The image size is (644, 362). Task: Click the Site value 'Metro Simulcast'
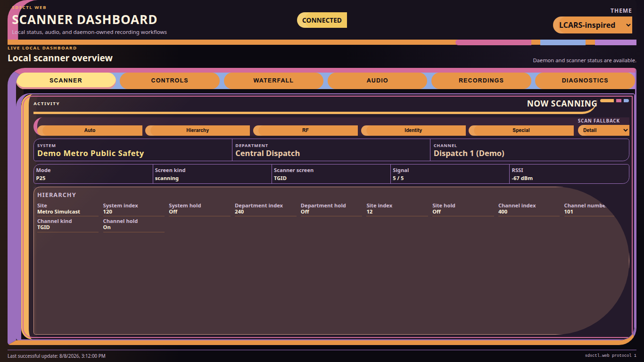tap(59, 212)
